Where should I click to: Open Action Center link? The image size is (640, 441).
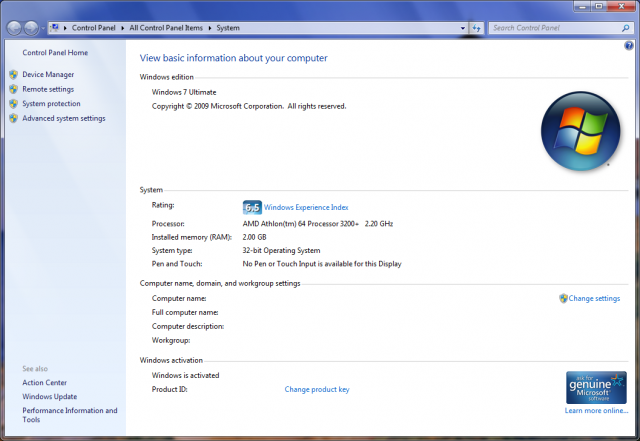pyautogui.click(x=44, y=383)
